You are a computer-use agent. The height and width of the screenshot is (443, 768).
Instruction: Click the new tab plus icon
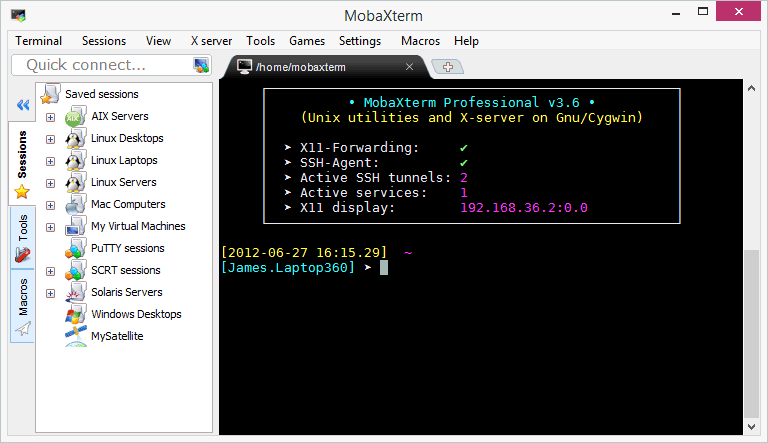coord(448,67)
